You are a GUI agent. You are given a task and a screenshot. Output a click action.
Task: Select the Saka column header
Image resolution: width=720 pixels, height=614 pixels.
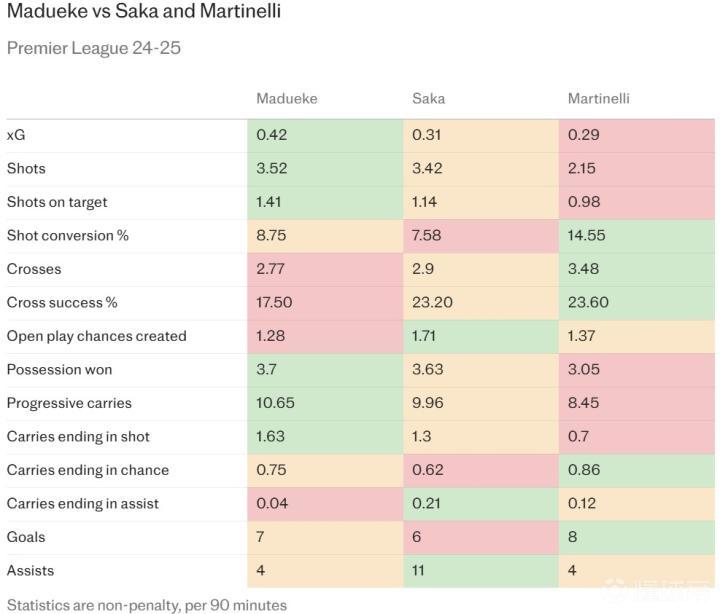click(428, 99)
